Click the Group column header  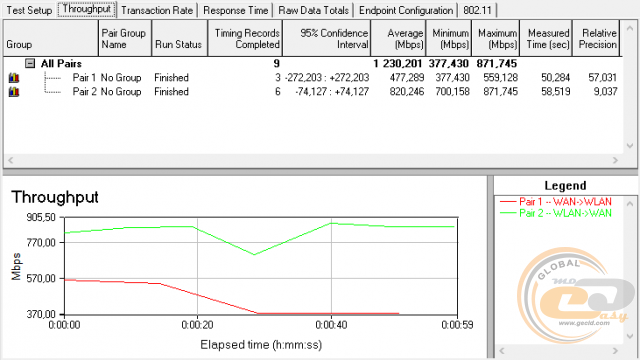51,38
